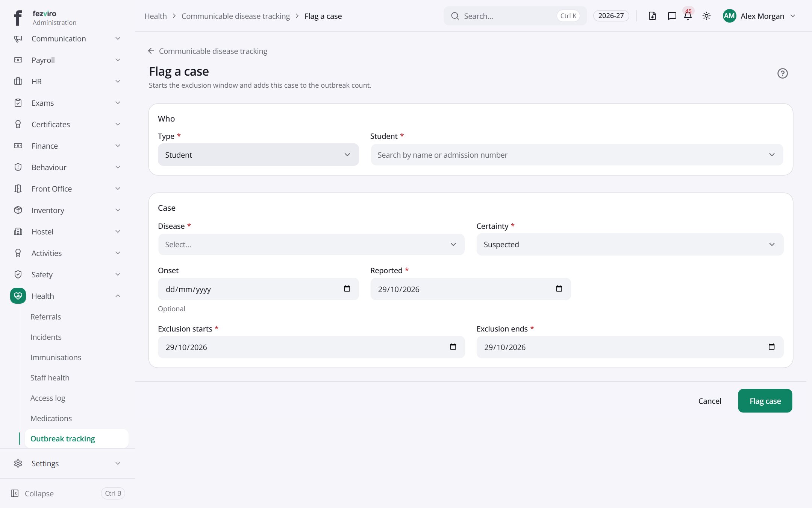Click the Flag case button
Screen dimensions: 812x508
[765, 401]
